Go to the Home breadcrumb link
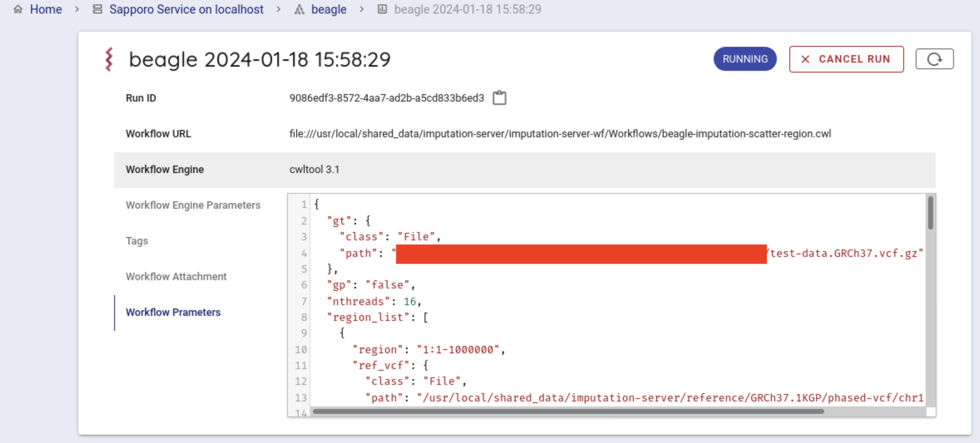The image size is (980, 443). pyautogui.click(x=46, y=9)
